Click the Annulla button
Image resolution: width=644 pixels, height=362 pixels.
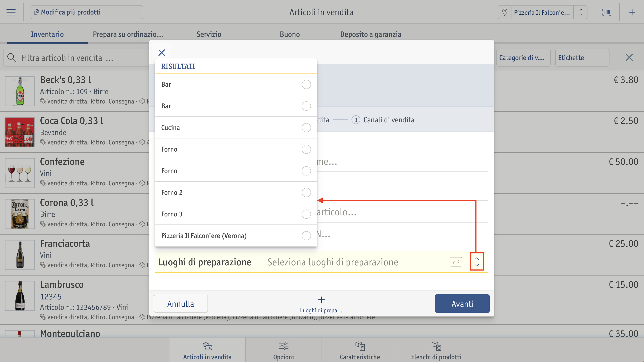point(181,304)
